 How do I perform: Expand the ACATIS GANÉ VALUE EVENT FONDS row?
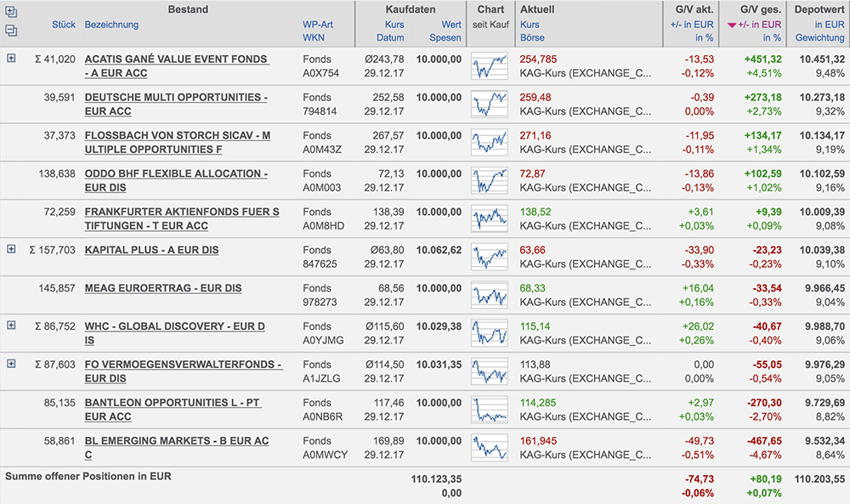coord(11,58)
